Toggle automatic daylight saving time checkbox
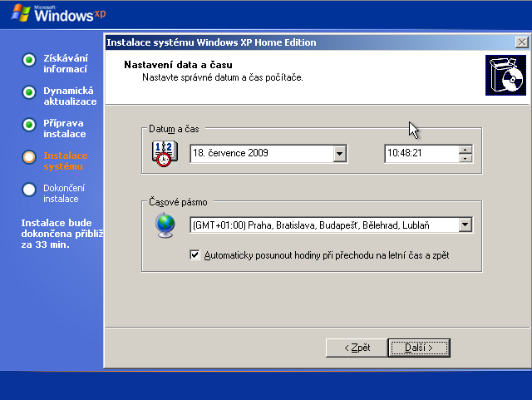532x400 pixels. point(195,254)
